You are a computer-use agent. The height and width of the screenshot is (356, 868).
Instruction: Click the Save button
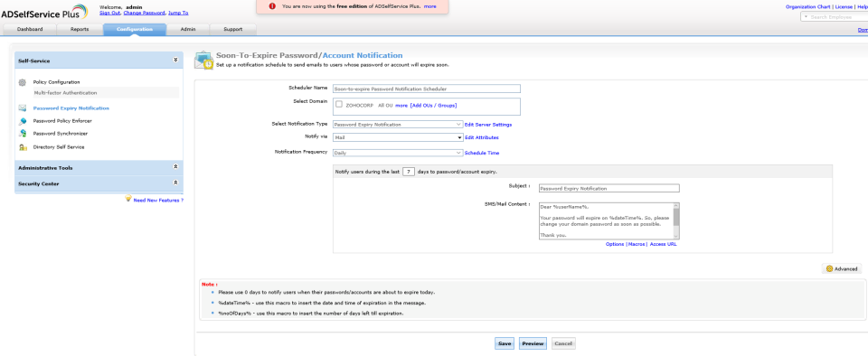pos(505,343)
